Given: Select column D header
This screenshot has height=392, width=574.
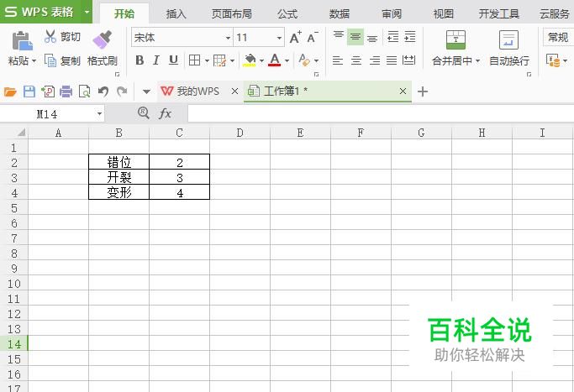Looking at the screenshot, I should pyautogui.click(x=240, y=133).
